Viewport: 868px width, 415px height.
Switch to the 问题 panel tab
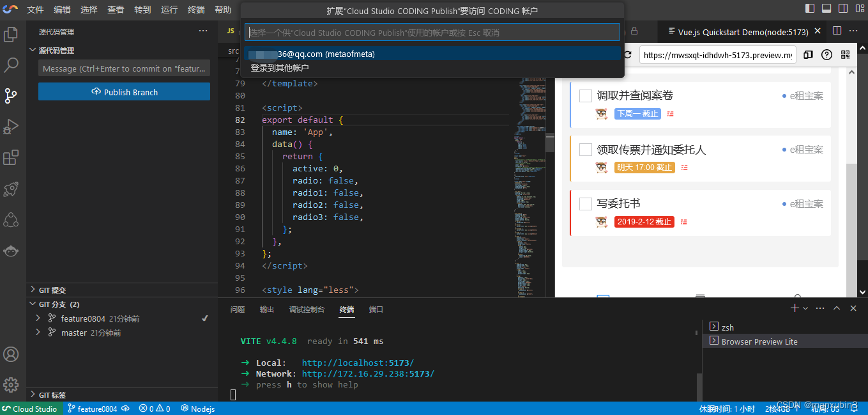pyautogui.click(x=238, y=309)
